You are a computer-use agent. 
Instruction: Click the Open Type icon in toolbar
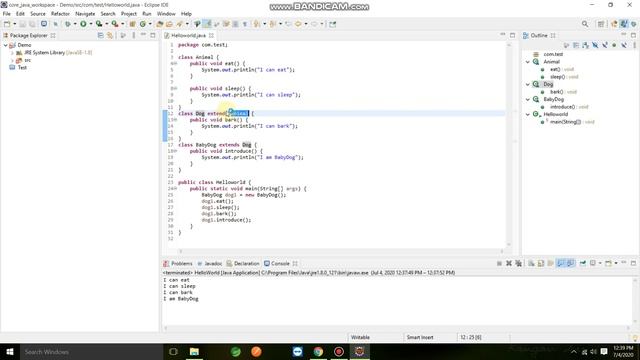(x=160, y=24)
